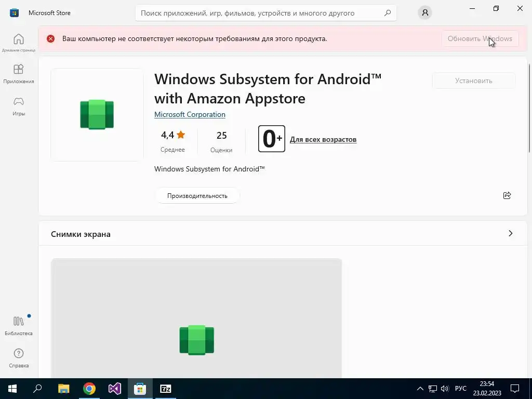The image size is (532, 399).
Task: Switch the РУС input language
Action: 461,389
